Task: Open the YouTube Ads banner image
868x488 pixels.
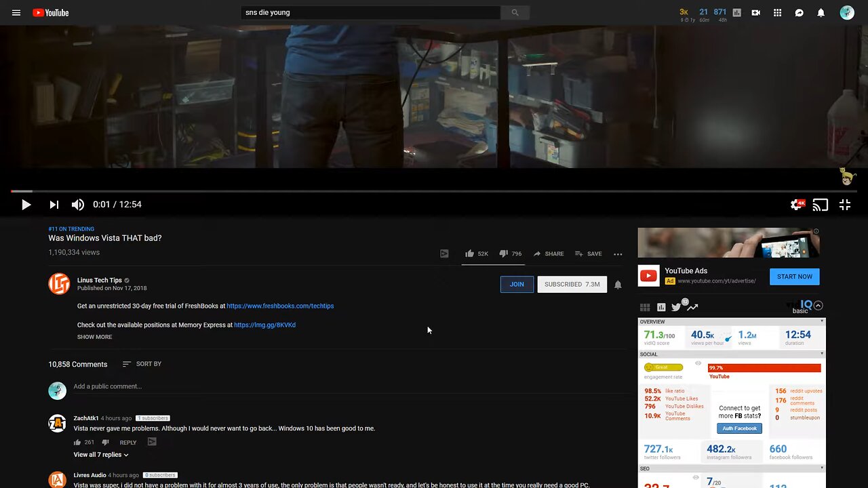Action: click(x=728, y=243)
